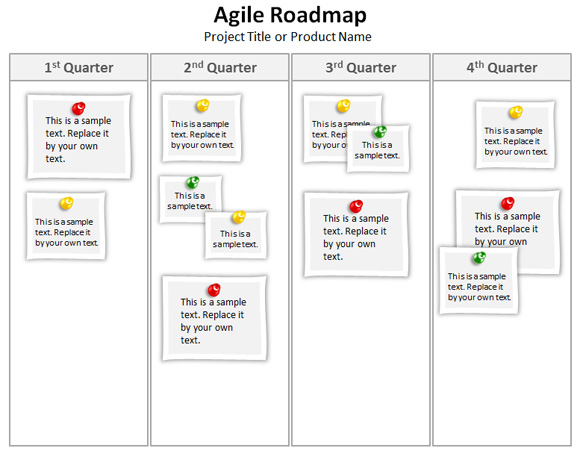This screenshot has height=451, width=580.
Task: Select the 4th Quarter column header
Action: pyautogui.click(x=502, y=67)
